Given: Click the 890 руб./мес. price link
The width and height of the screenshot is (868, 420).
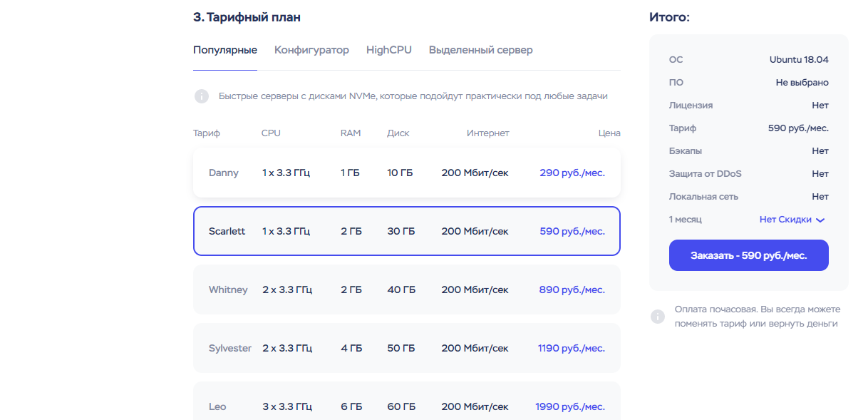Looking at the screenshot, I should (x=572, y=290).
